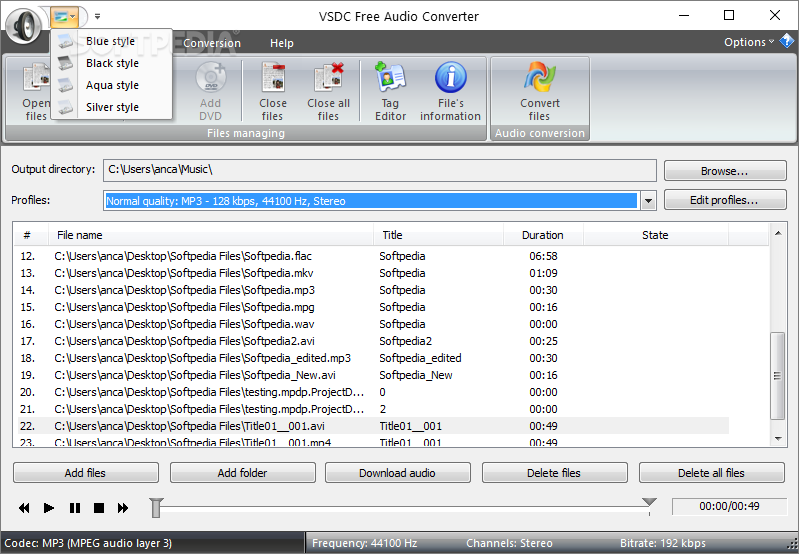Click the Download audio button
The height and width of the screenshot is (554, 799).
coord(397,473)
